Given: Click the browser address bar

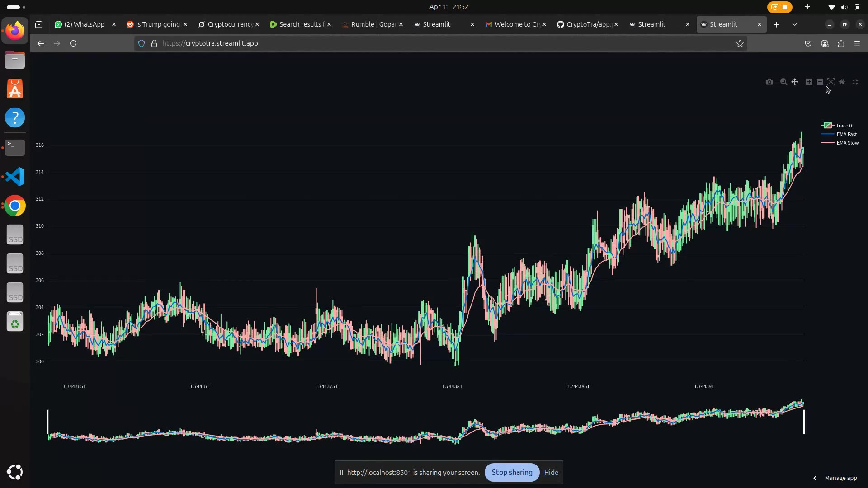Looking at the screenshot, I should point(316,43).
